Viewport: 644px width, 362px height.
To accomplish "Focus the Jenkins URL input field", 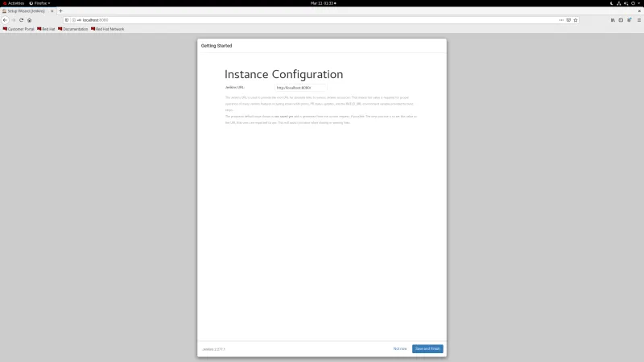I will point(299,87).
